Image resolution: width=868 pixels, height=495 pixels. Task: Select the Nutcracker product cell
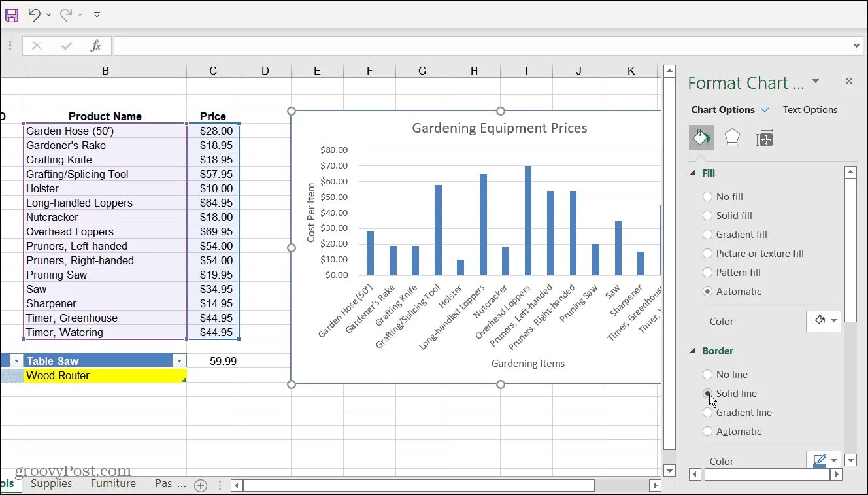pyautogui.click(x=105, y=217)
